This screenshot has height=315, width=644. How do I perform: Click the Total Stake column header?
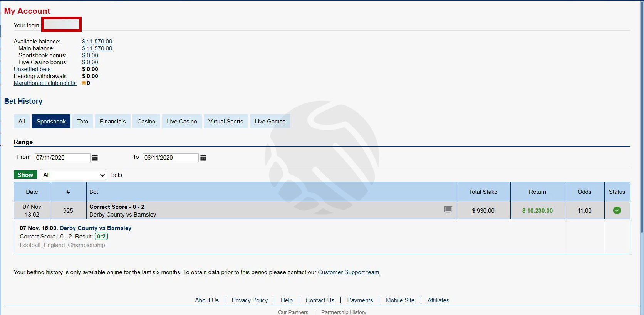(x=483, y=192)
